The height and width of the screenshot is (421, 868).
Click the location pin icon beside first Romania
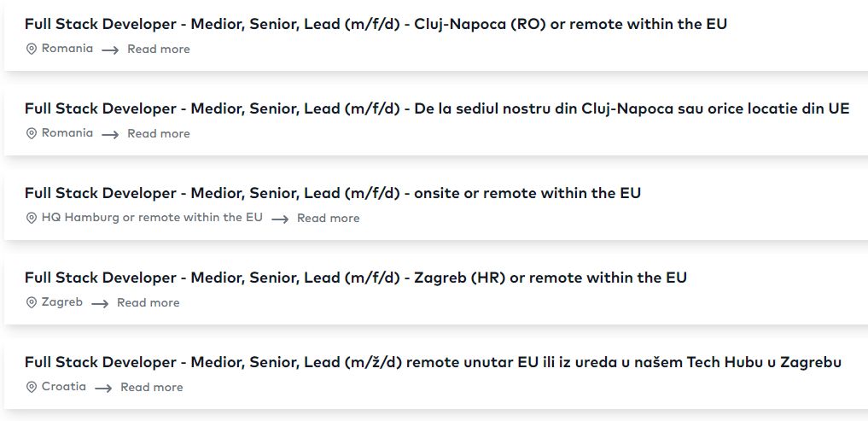(32, 50)
